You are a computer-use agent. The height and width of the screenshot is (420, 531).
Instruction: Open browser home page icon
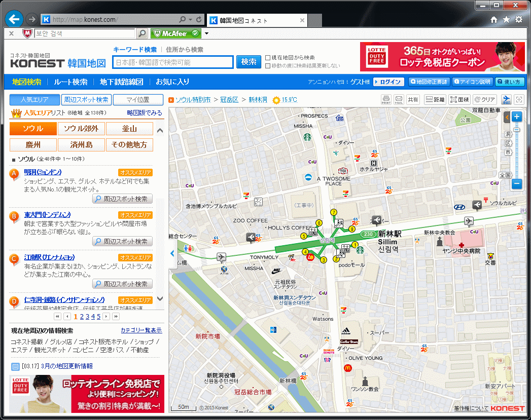point(494,20)
